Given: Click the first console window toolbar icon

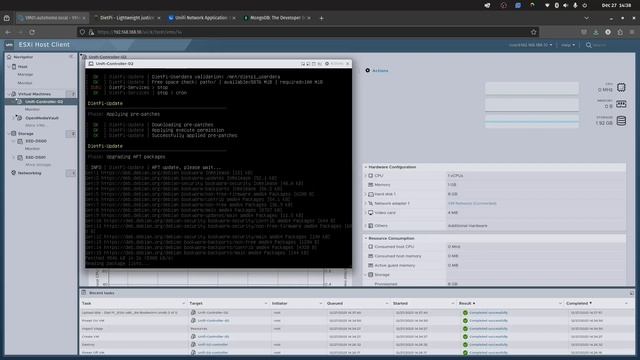Looking at the screenshot, I should 303,64.
